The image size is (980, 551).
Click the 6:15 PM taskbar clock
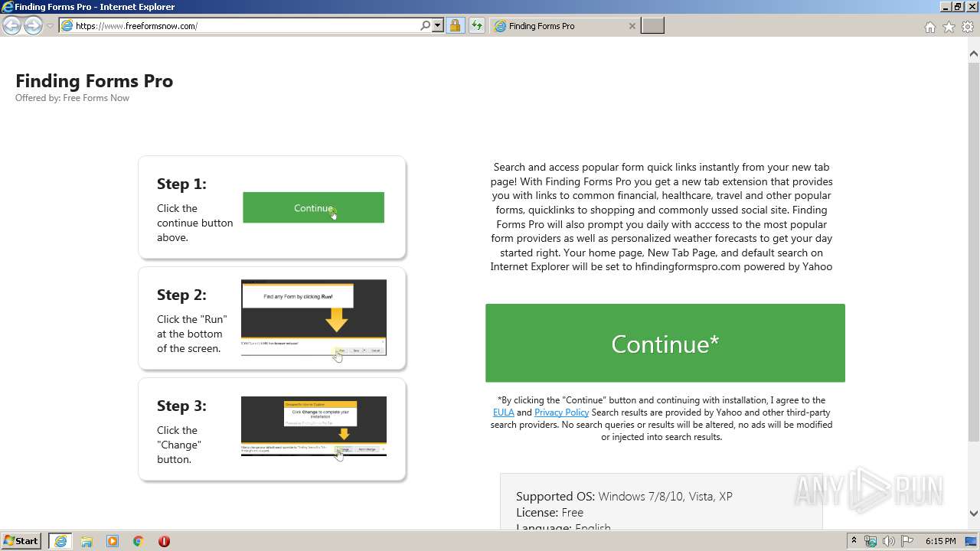pyautogui.click(x=940, y=541)
